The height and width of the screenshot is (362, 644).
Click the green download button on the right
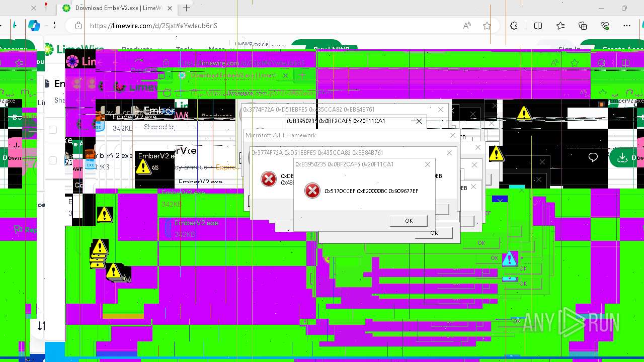[622, 158]
